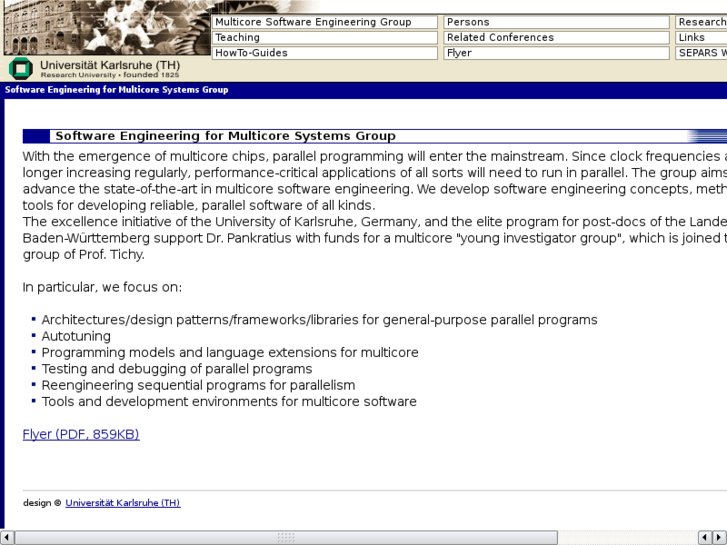Click the Universität Karlsruhe green logo icon
Image resolution: width=727 pixels, height=545 pixels.
click(21, 69)
